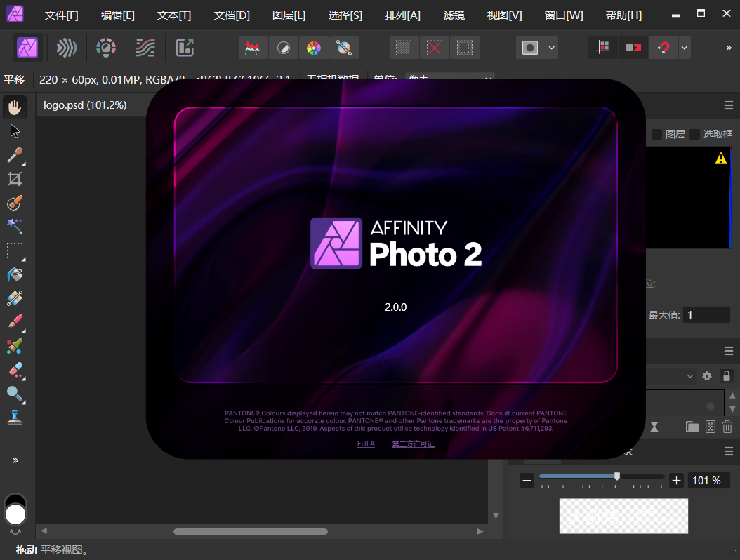The height and width of the screenshot is (560, 740).
Task: Toggle the layer lock padlock icon
Action: 727,376
